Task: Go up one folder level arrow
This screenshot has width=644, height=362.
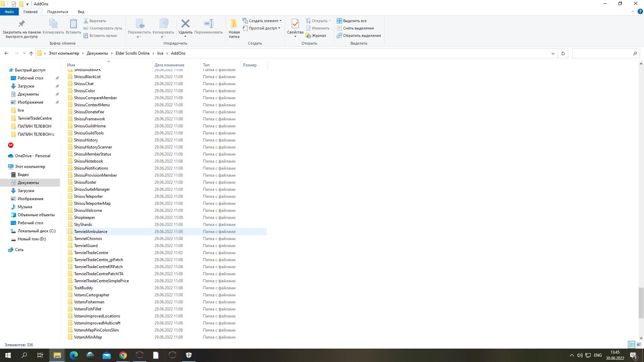Action: pyautogui.click(x=31, y=53)
